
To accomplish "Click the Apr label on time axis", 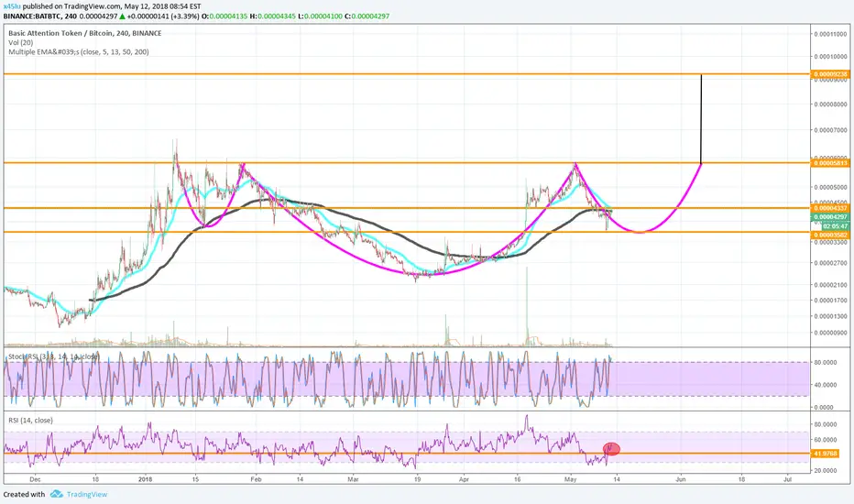I will (464, 479).
